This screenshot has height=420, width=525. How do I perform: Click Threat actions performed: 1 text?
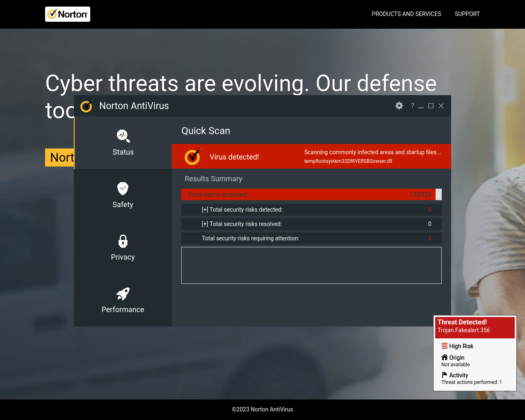click(x=472, y=382)
